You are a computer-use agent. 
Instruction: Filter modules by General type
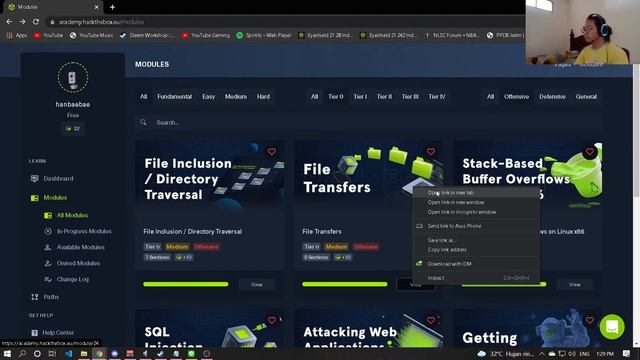point(586,97)
